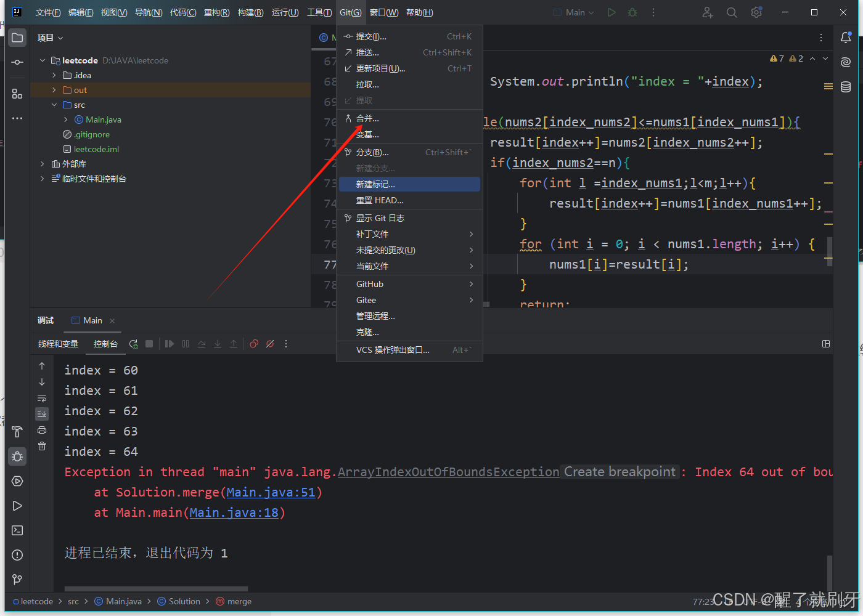Open the Services tool window icon
This screenshot has height=616, width=863.
(x=17, y=481)
